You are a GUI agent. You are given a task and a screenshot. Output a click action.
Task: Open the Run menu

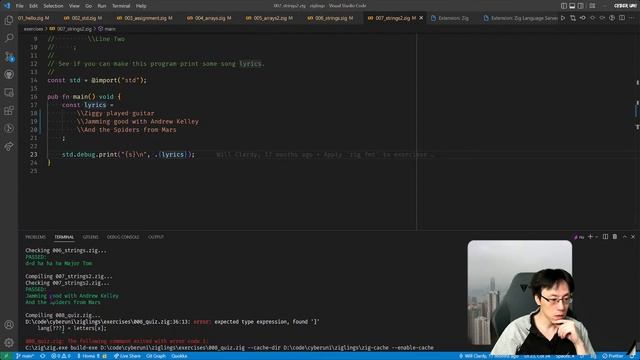[x=102, y=6]
